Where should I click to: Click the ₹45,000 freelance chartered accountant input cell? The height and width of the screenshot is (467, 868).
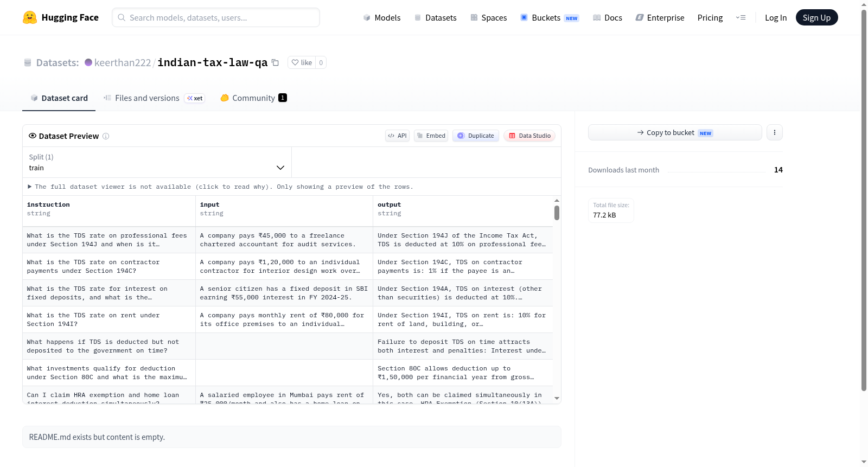(284, 240)
